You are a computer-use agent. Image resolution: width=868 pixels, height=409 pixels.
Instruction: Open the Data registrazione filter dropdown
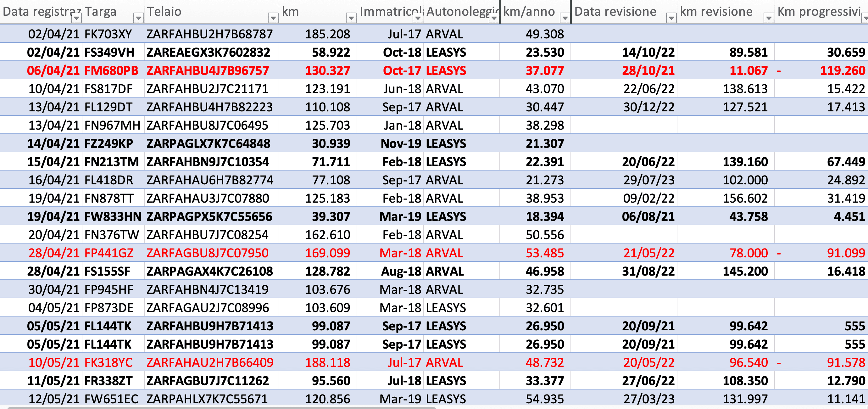[x=76, y=18]
